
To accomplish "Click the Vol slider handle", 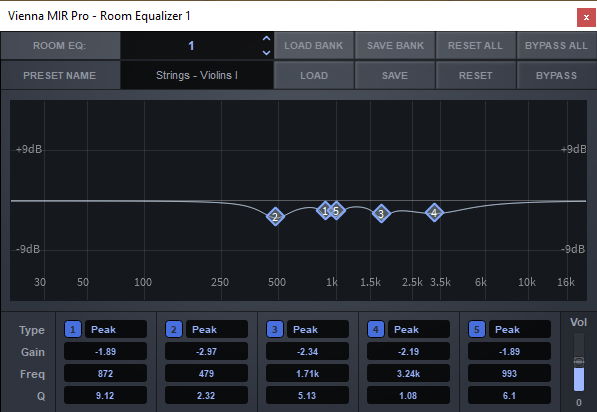I will 579,361.
